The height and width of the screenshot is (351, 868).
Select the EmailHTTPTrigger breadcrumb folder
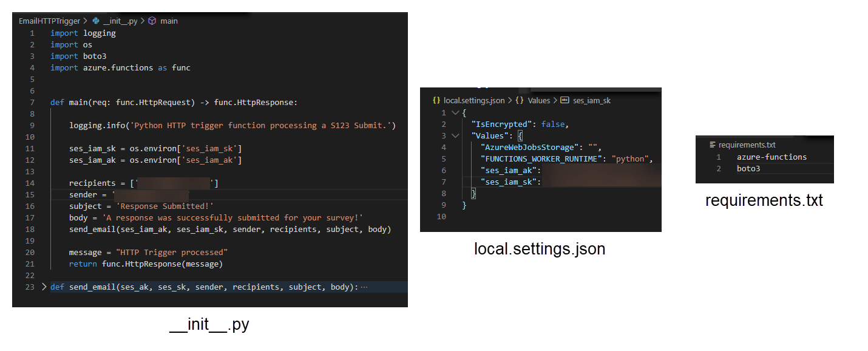click(x=49, y=21)
